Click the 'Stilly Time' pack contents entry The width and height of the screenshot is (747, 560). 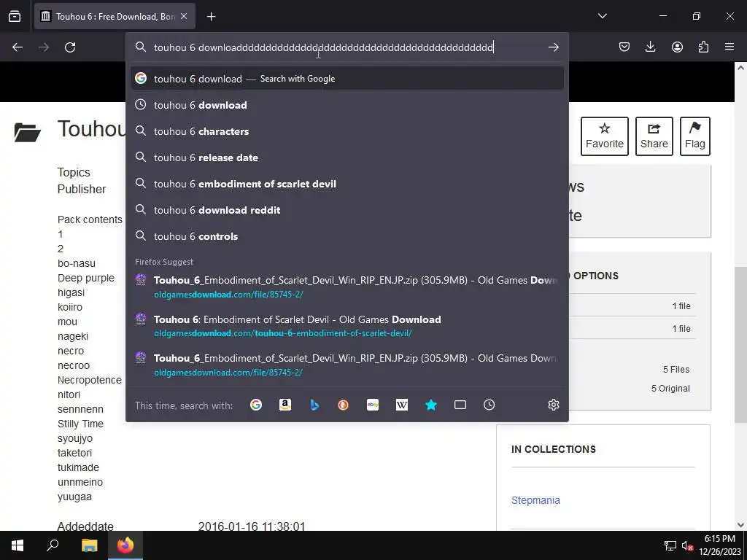(80, 424)
